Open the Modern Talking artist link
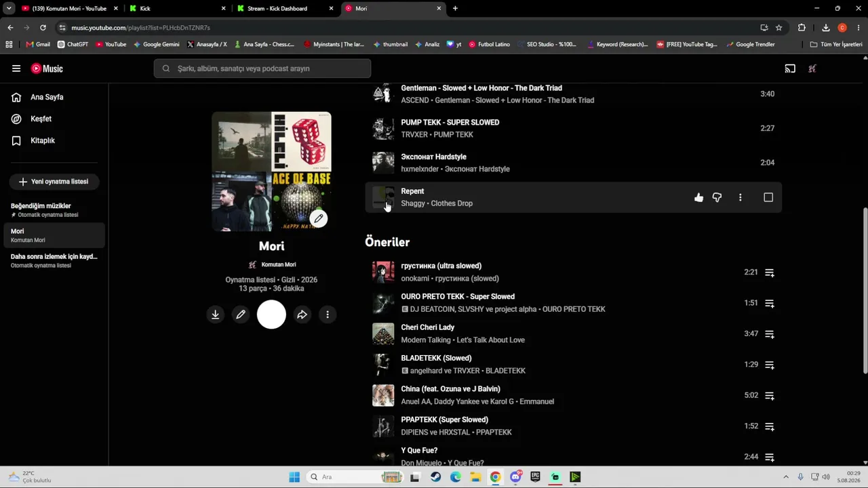Viewport: 868px width, 488px height. (x=426, y=340)
